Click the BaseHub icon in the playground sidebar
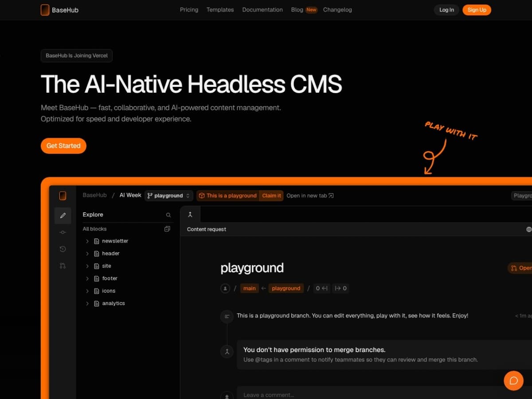 click(63, 196)
